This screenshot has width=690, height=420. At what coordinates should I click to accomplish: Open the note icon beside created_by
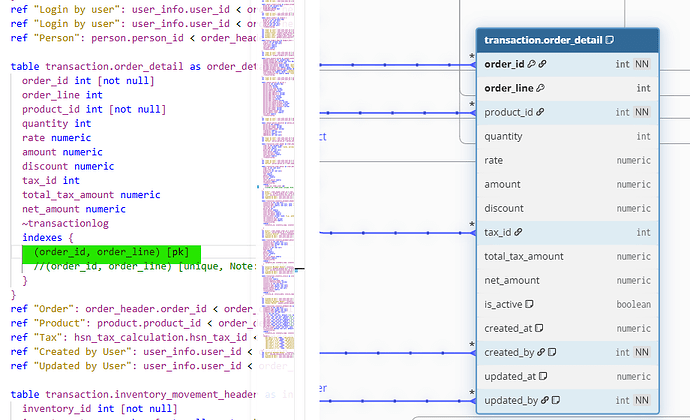click(x=552, y=352)
